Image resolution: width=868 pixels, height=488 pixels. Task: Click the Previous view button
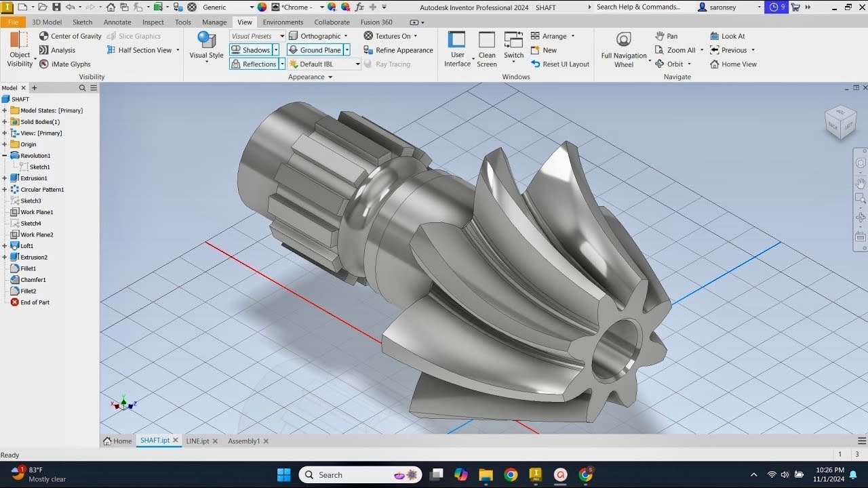pos(728,50)
